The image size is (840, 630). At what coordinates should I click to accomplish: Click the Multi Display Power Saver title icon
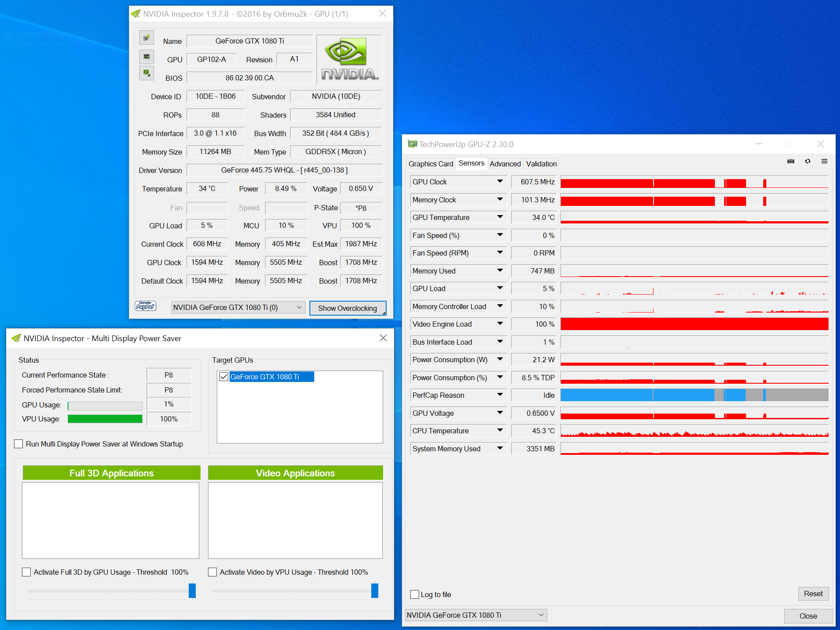[16, 338]
